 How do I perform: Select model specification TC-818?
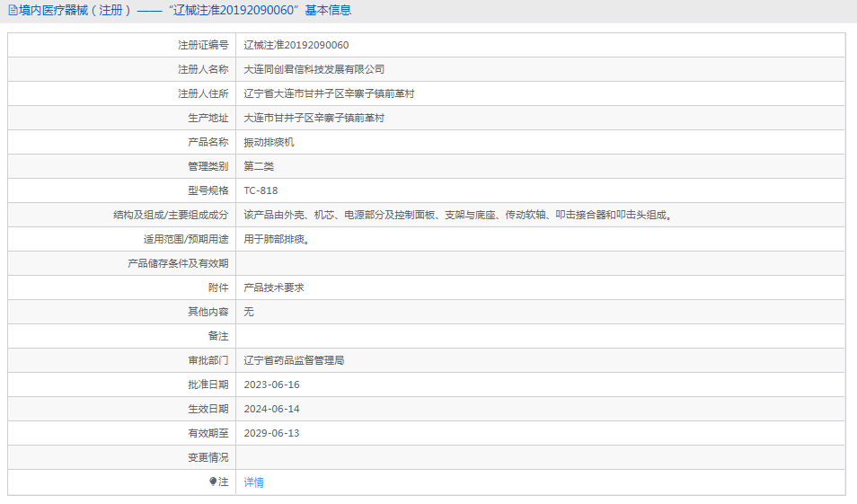[261, 190]
